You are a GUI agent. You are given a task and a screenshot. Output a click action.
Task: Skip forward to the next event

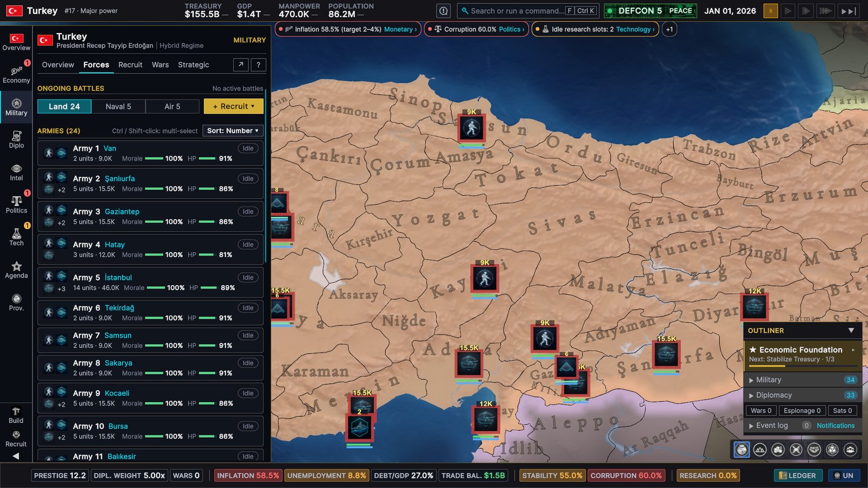point(848,11)
